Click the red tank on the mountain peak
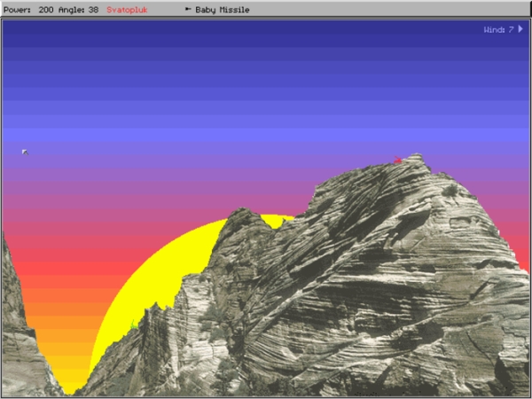 click(x=397, y=160)
